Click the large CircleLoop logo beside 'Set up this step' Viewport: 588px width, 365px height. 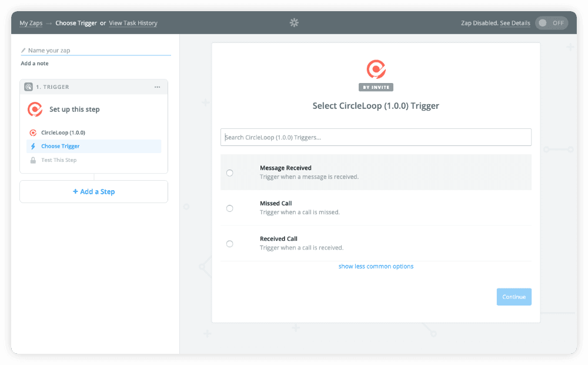coord(35,109)
